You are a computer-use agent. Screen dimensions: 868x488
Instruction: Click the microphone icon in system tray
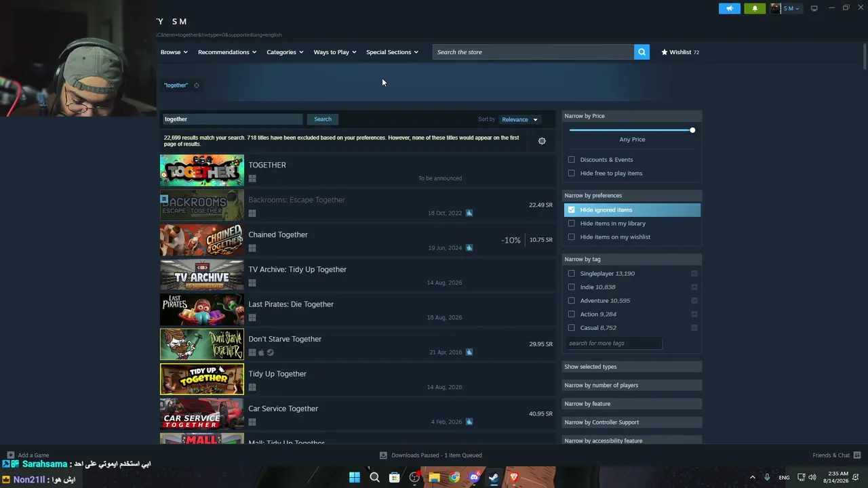click(x=767, y=477)
